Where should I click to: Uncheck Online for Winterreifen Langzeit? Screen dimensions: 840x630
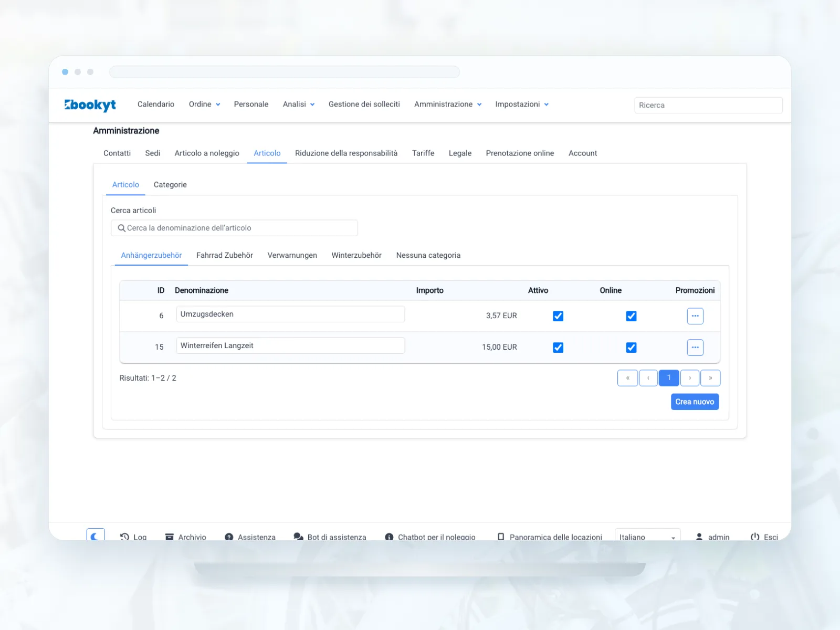pyautogui.click(x=631, y=348)
